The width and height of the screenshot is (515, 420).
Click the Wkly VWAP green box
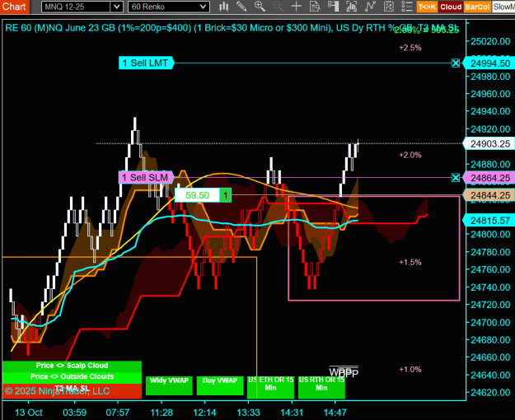coord(169,385)
